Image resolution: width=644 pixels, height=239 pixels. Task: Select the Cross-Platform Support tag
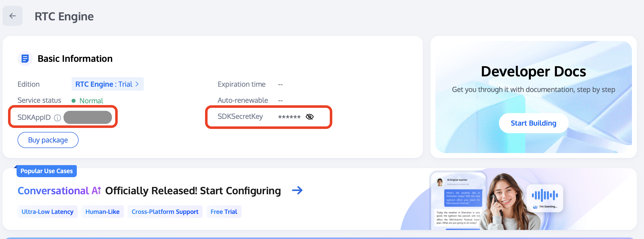[165, 212]
